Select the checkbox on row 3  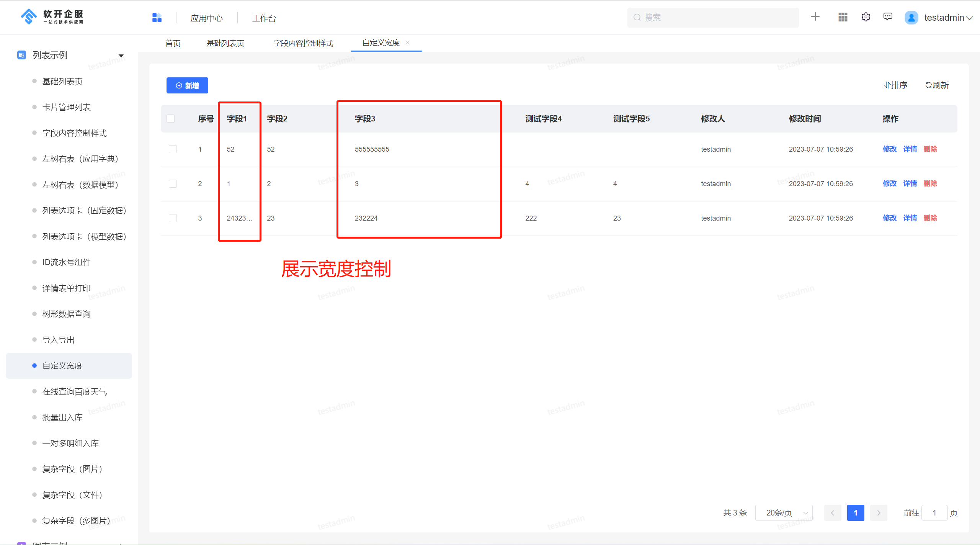173,218
